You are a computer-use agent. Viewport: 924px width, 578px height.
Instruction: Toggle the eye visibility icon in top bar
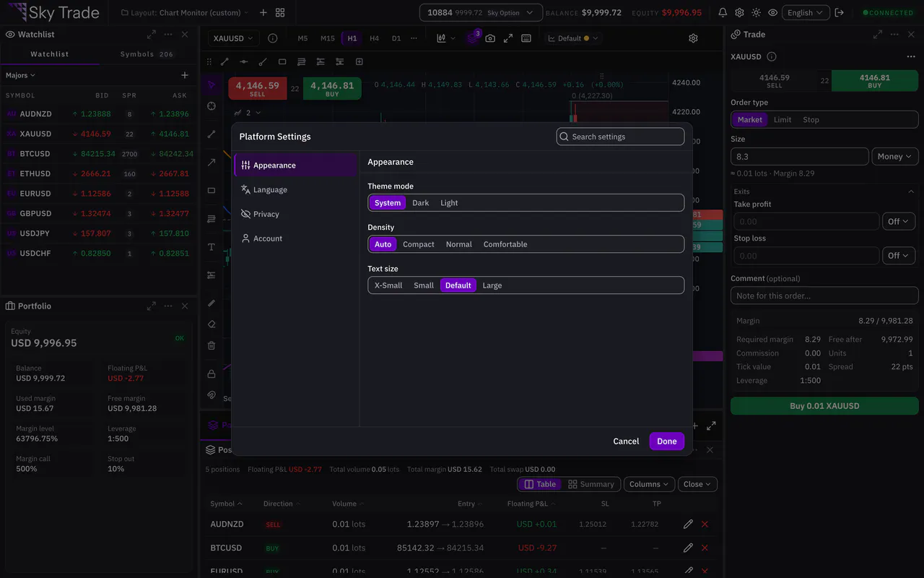point(773,13)
